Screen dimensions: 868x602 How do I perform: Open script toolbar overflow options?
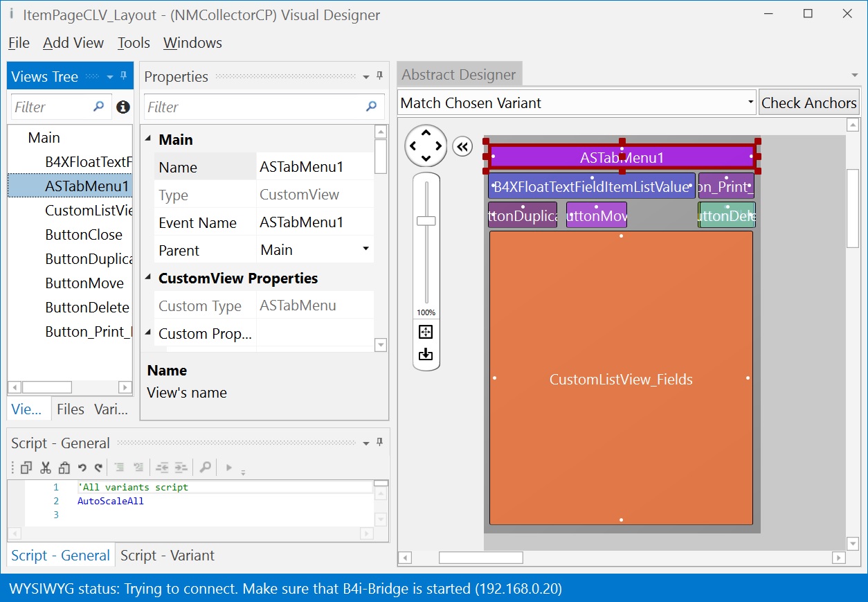(x=243, y=472)
